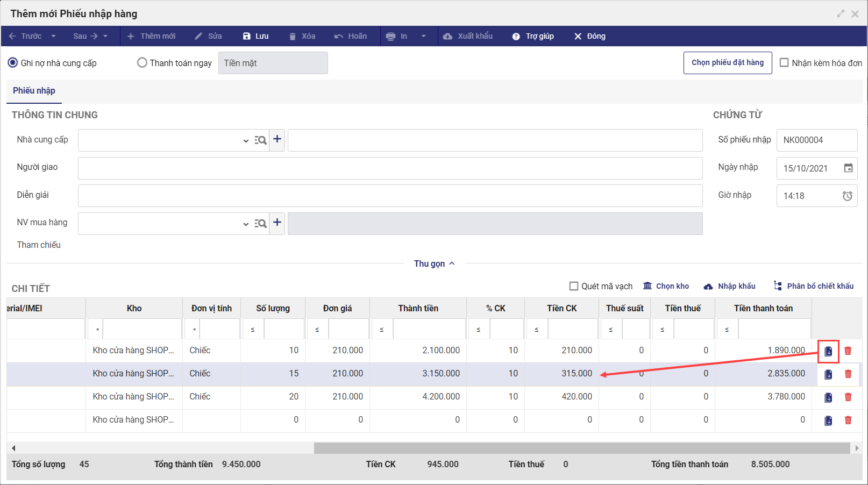Click Trợ giúp in the toolbar
868x485 pixels.
(x=539, y=36)
